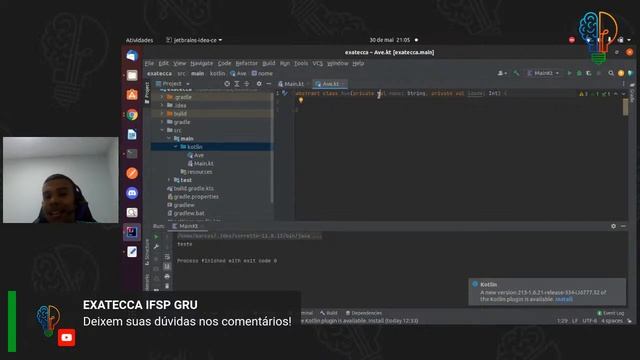Image resolution: width=640 pixels, height=360 pixels.
Task: Toggle scroll to end in Run console
Action: coord(167,267)
